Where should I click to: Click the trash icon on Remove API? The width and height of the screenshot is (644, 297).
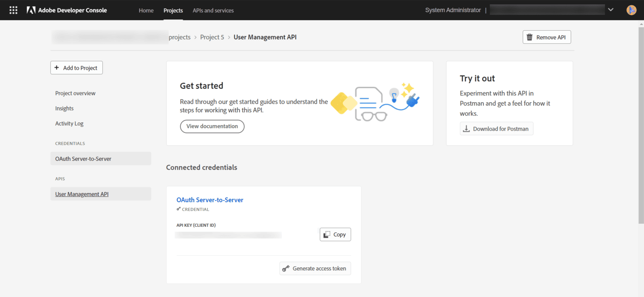pos(529,37)
